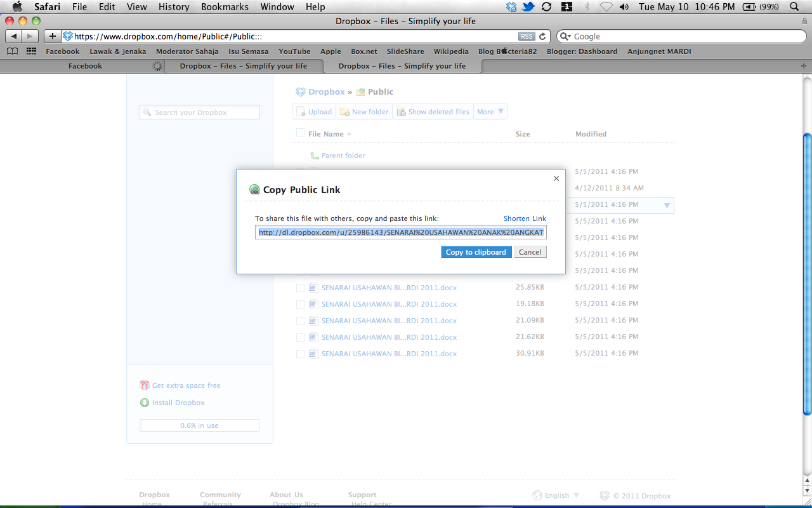Switch to the Facebook tab
The image size is (812, 508).
85,66
